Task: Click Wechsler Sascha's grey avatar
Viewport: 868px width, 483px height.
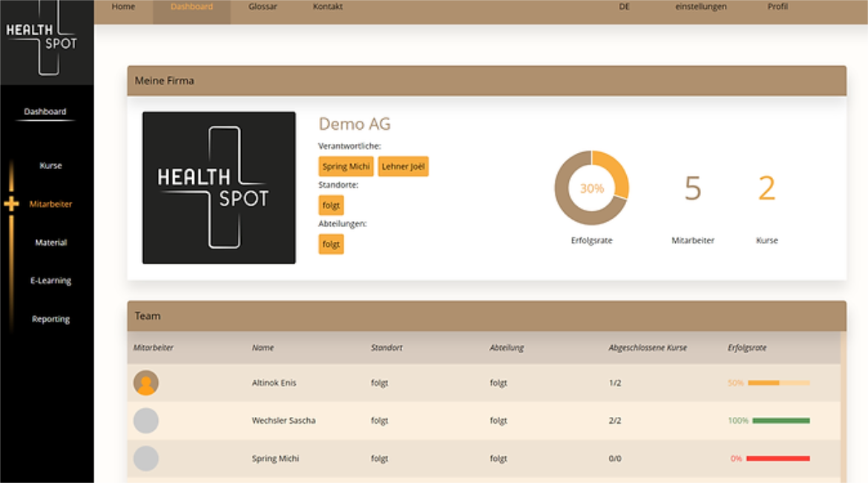Action: 146,421
